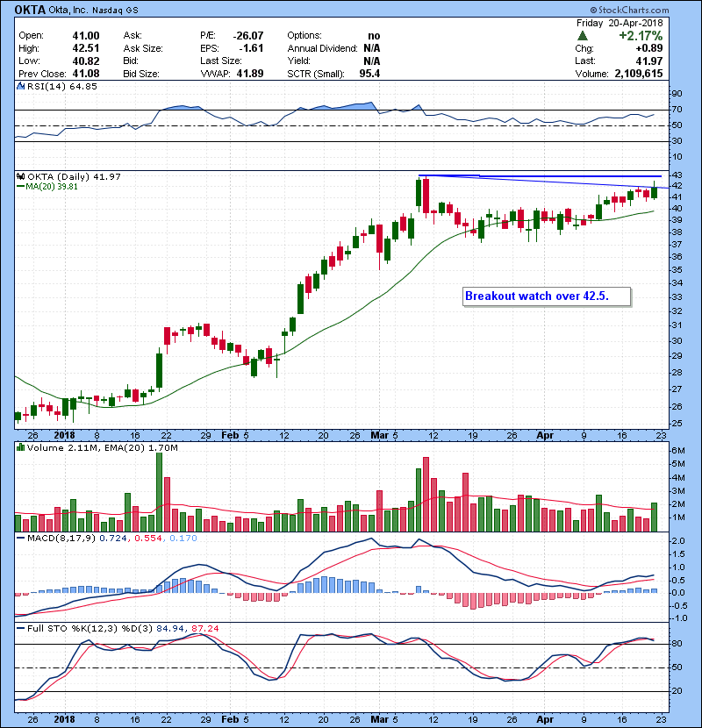
Task: Click the Chg value +0.89
Action: pos(649,48)
